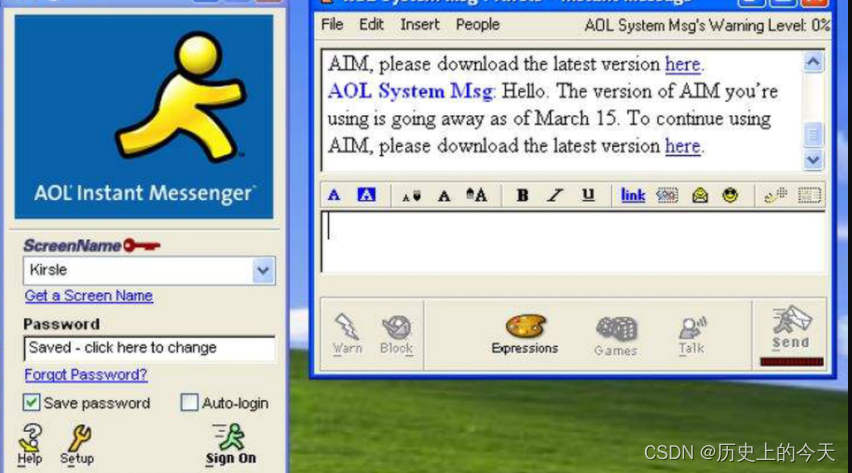Click Get a Screen Name link

(89, 296)
